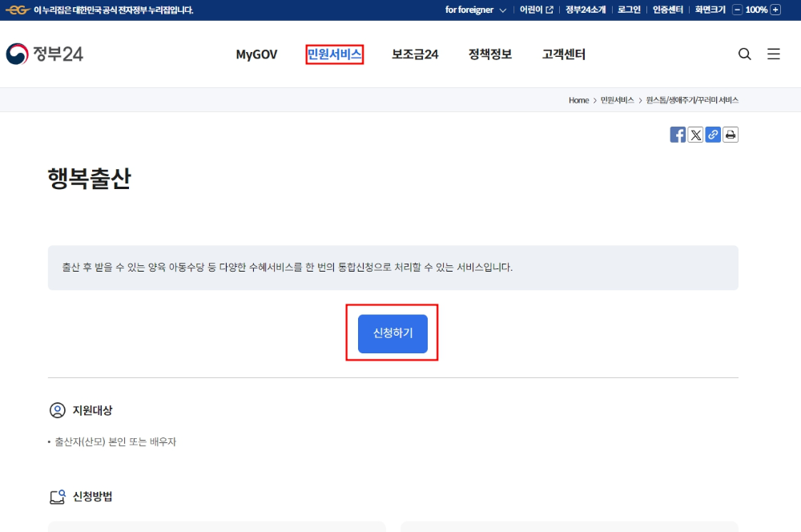Switch to the 민원서비스 menu
The height and width of the screenshot is (532, 801).
[334, 54]
